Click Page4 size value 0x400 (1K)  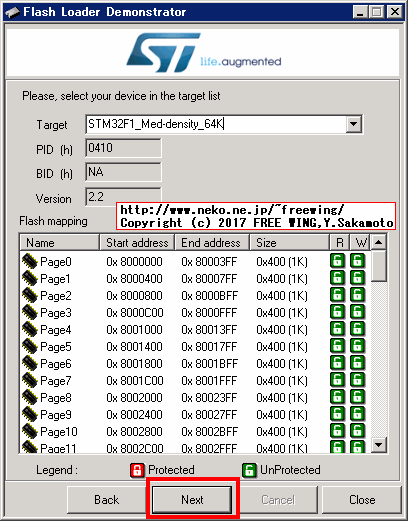282,329
